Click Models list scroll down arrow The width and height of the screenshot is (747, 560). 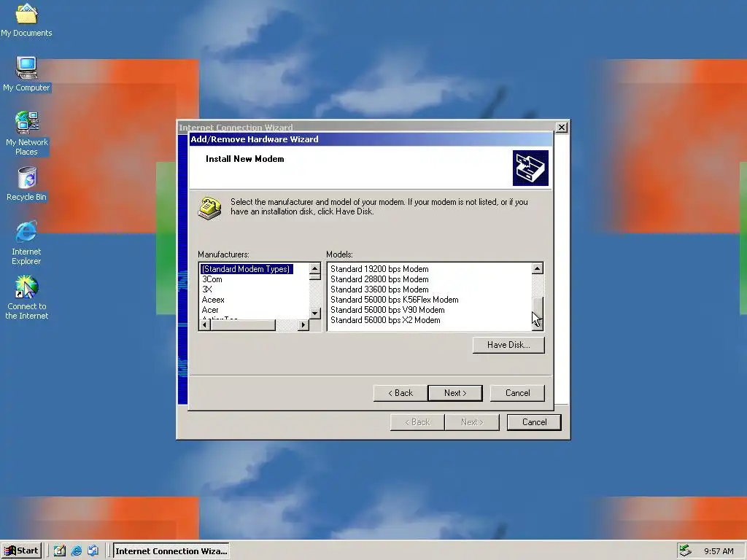click(537, 324)
